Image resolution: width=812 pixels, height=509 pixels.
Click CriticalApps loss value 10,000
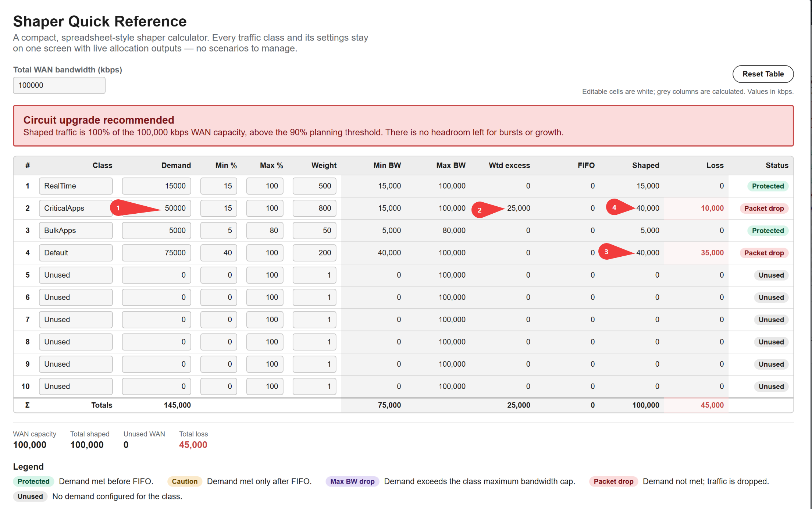point(712,208)
